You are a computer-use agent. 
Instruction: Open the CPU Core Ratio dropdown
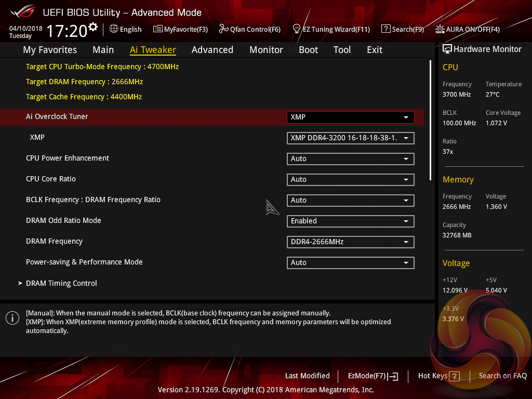click(x=351, y=179)
